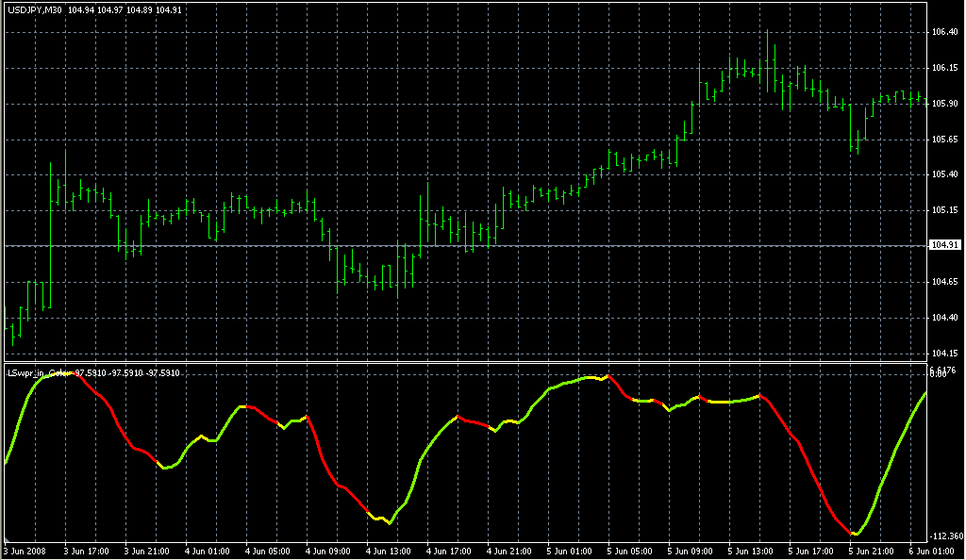Click the 106.40 price axis label

[x=944, y=32]
